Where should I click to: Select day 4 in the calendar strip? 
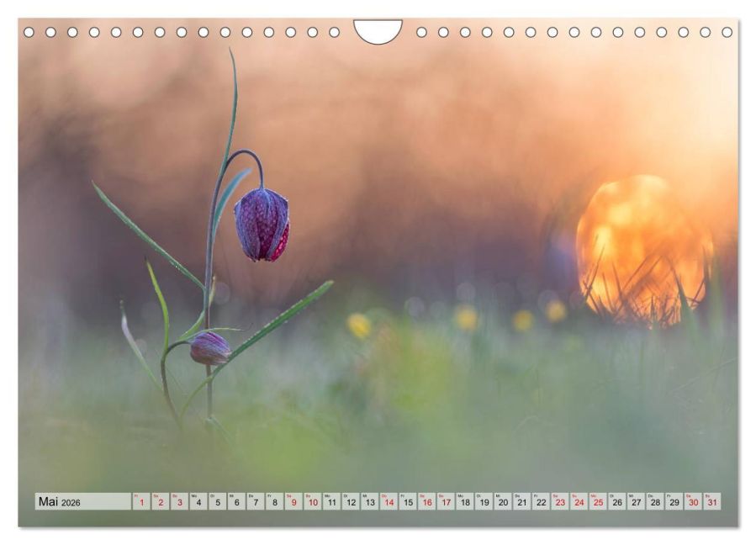tap(198, 501)
